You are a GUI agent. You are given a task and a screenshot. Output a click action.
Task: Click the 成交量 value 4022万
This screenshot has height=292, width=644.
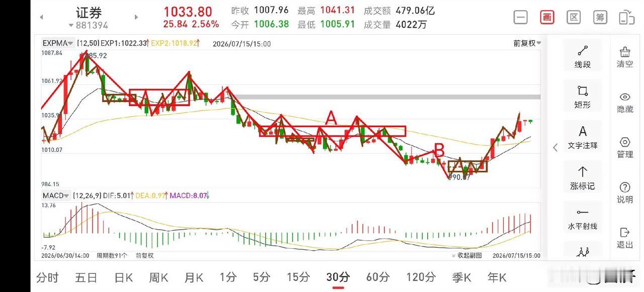point(412,24)
